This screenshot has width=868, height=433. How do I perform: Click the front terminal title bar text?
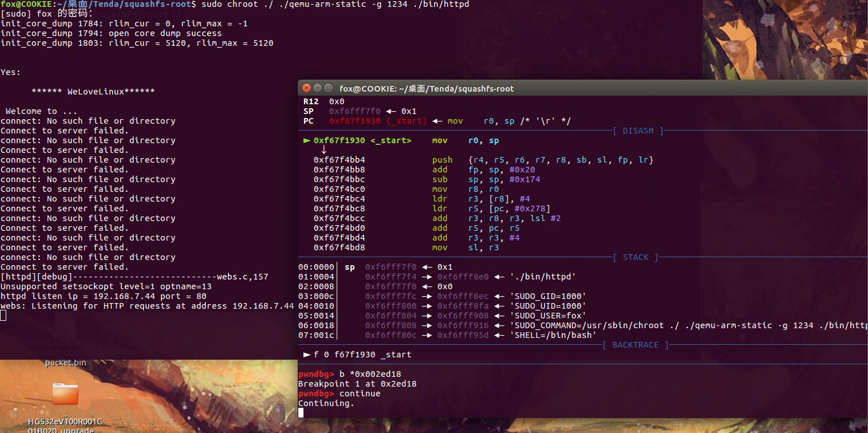coord(427,89)
